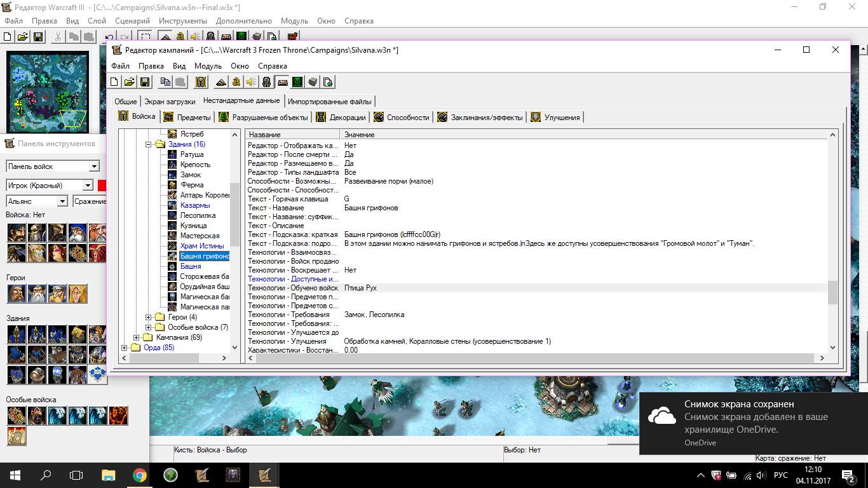The image size is (868, 488).
Task: Collapse the Здания (16) tree folder
Action: pyautogui.click(x=149, y=144)
